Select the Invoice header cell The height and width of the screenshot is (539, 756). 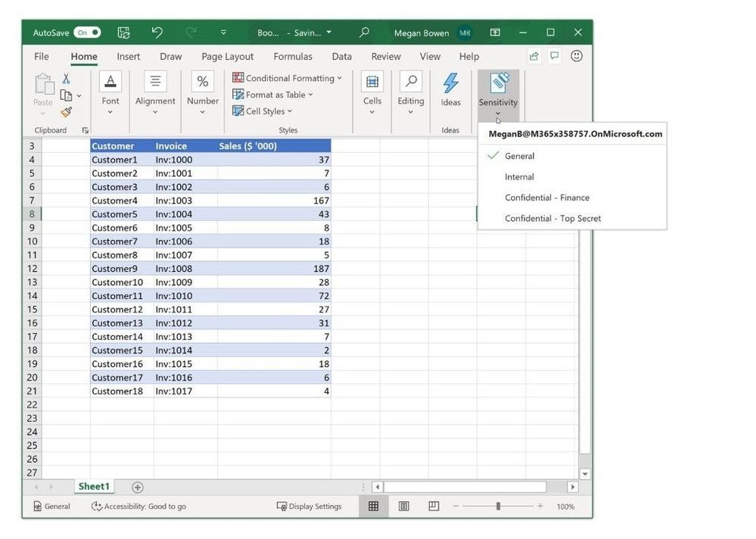(x=185, y=146)
